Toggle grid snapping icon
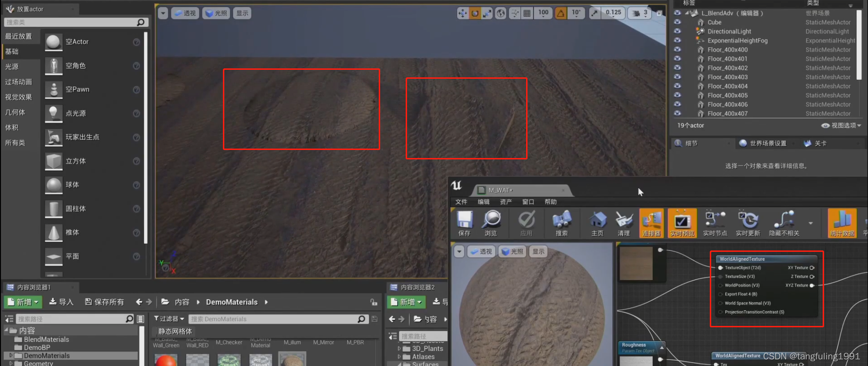The width and height of the screenshot is (868, 366). point(527,13)
